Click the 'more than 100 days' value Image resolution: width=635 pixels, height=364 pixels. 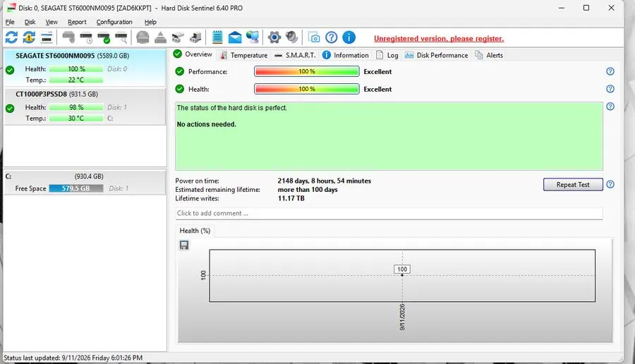point(308,190)
